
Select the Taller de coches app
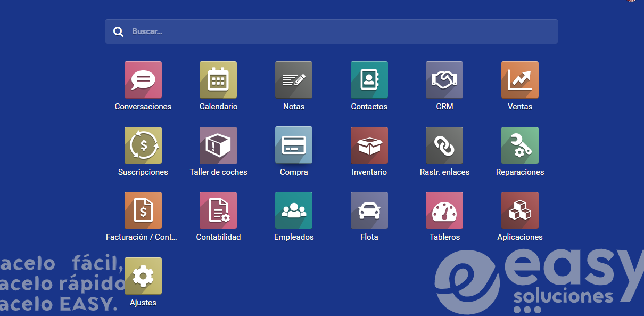[218, 145]
